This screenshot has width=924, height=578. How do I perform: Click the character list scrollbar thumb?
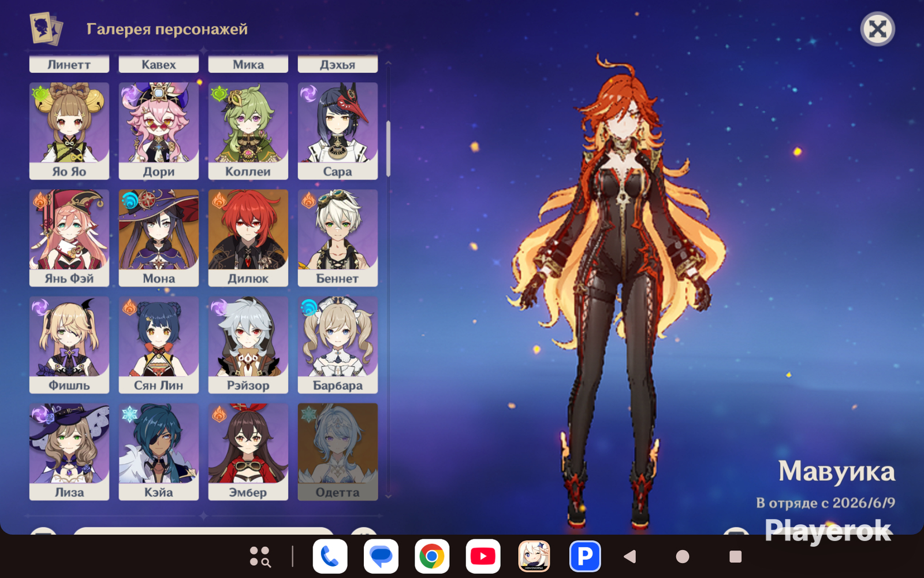tap(388, 149)
